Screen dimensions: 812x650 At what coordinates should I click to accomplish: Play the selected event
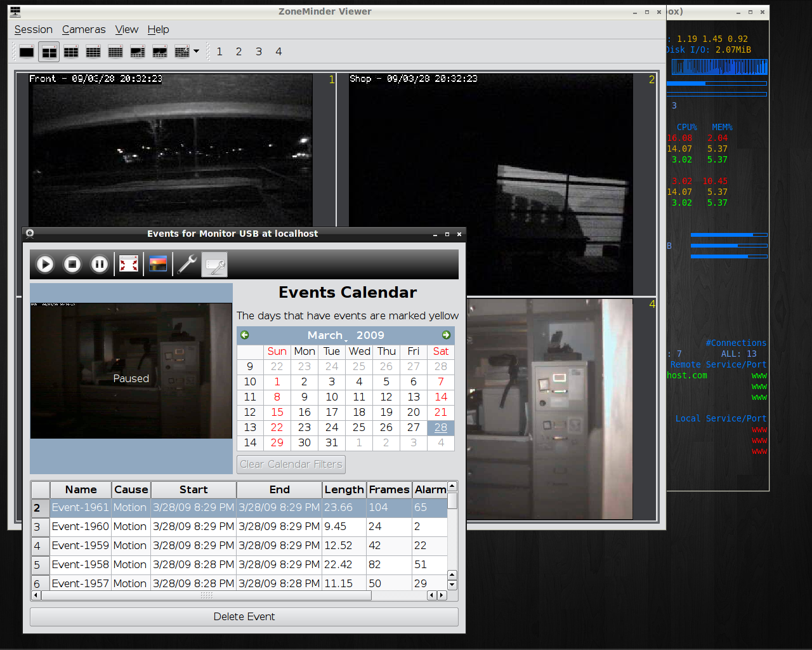point(45,264)
